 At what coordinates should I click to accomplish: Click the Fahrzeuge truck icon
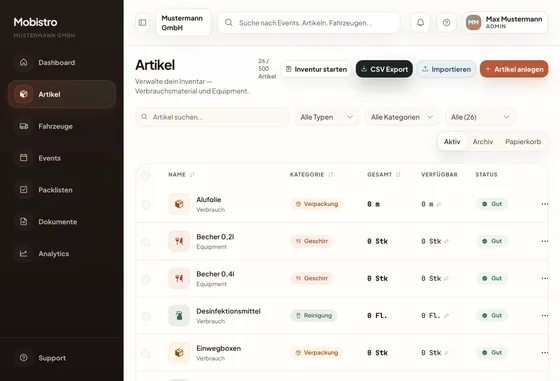(x=24, y=126)
